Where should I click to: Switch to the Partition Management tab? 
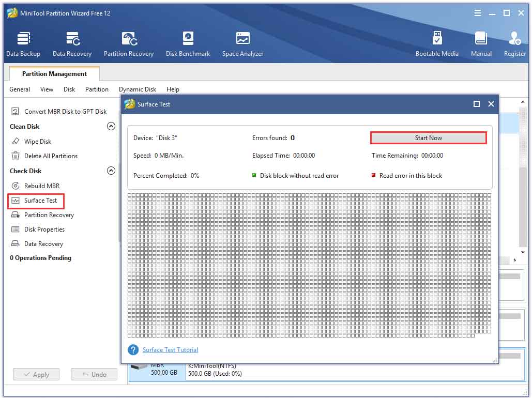coord(54,74)
